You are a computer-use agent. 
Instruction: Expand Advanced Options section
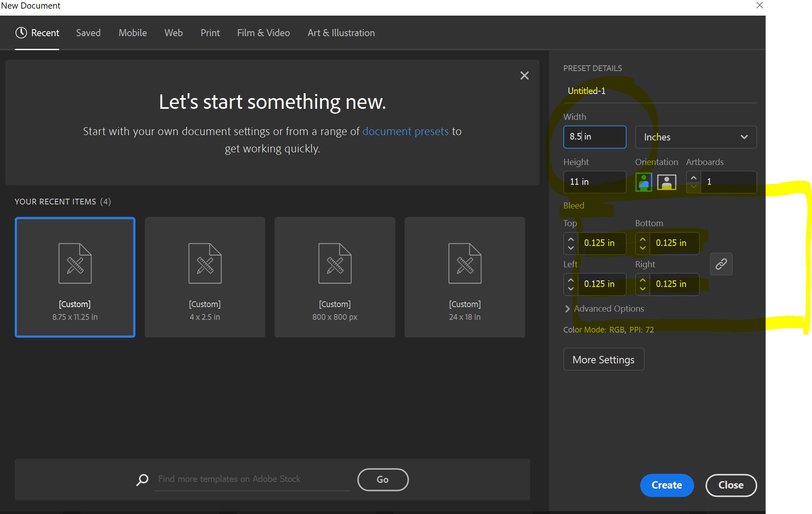click(x=604, y=309)
